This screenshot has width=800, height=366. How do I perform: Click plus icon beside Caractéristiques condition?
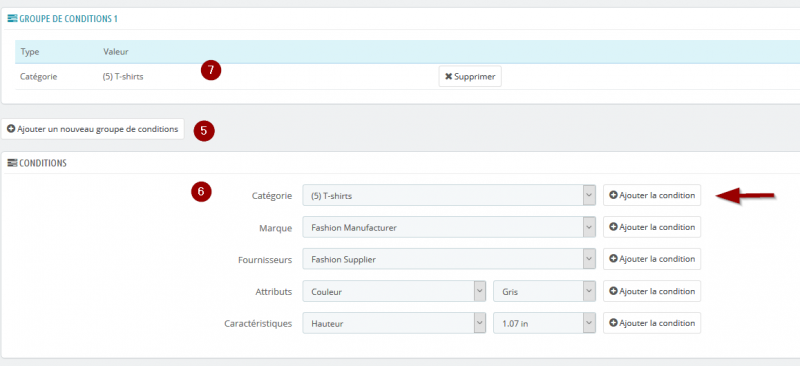(x=614, y=323)
